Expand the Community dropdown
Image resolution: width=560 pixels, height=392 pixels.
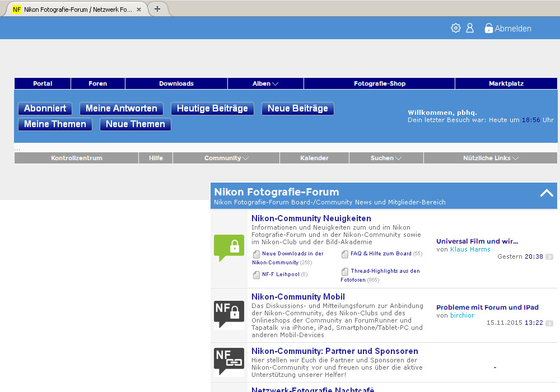pyautogui.click(x=226, y=158)
